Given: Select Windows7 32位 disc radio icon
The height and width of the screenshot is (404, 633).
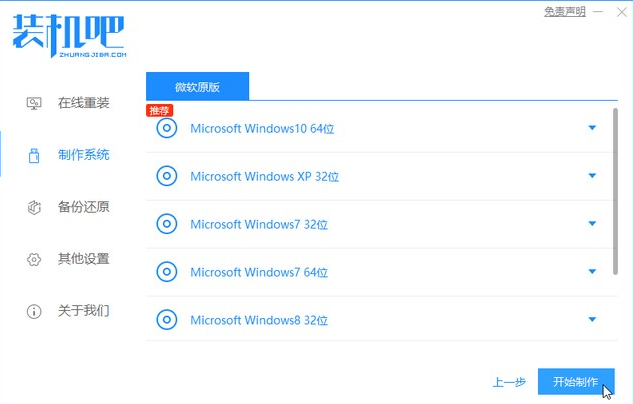Looking at the screenshot, I should pyautogui.click(x=167, y=224).
